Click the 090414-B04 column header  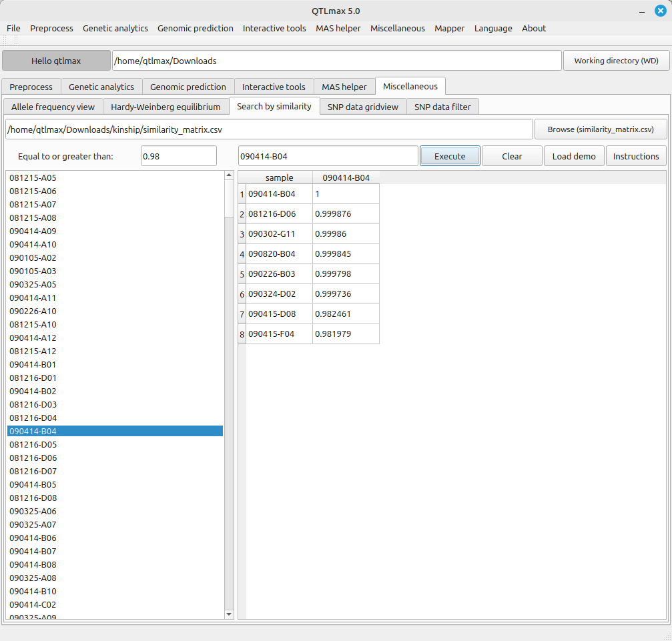pyautogui.click(x=346, y=177)
